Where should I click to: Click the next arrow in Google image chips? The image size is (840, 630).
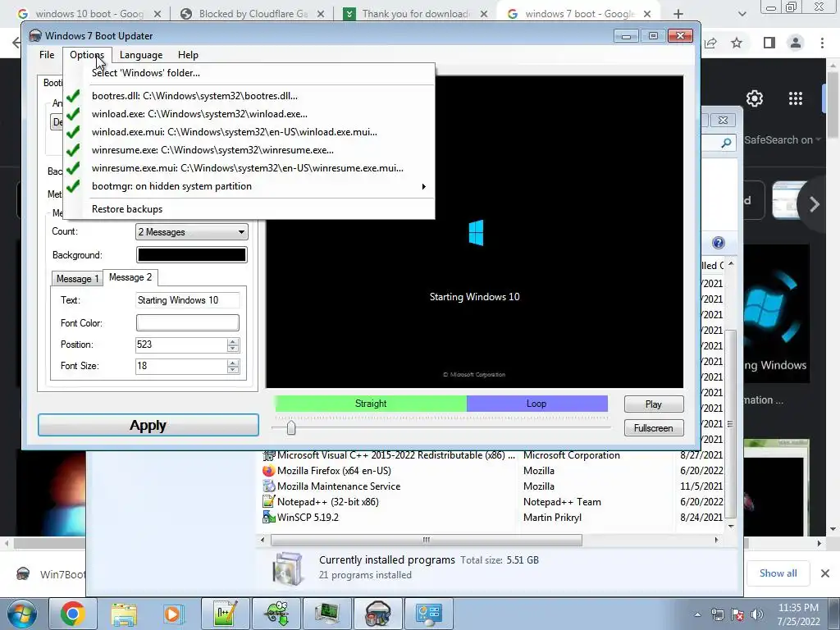click(815, 204)
